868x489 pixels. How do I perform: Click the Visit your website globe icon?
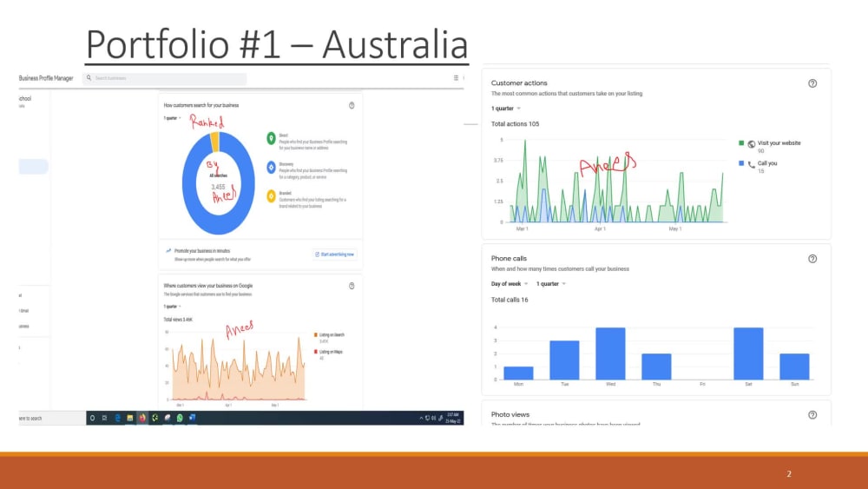[751, 144]
